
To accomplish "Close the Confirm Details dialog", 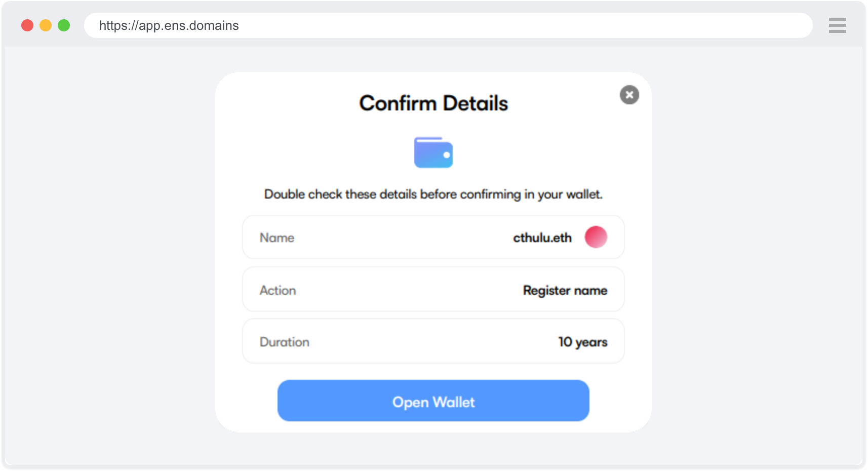I will [x=629, y=95].
